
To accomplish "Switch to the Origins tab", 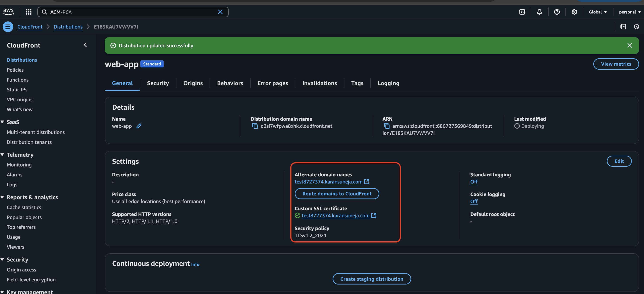I will [193, 83].
